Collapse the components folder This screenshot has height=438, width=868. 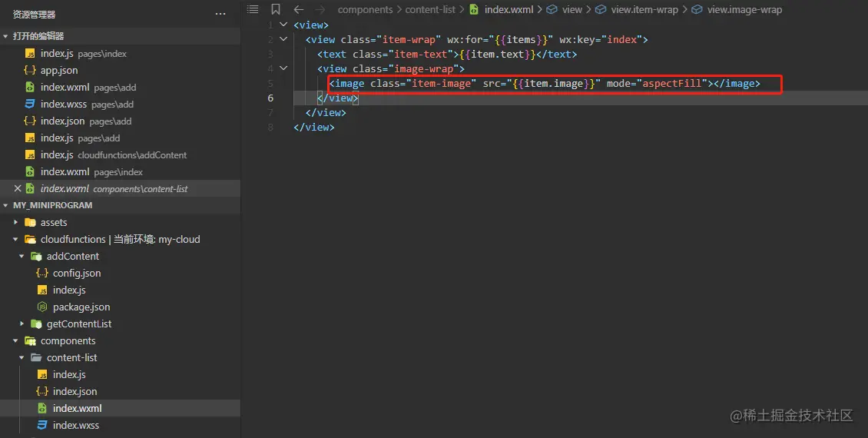15,341
